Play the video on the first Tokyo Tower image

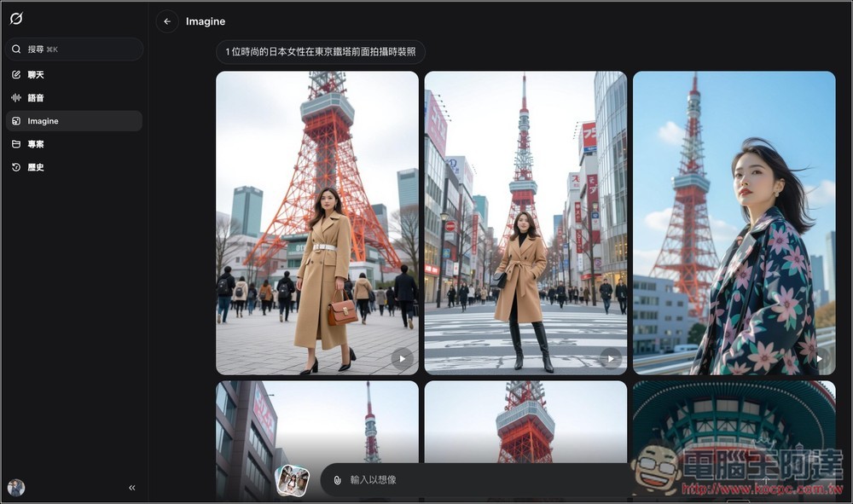point(401,358)
